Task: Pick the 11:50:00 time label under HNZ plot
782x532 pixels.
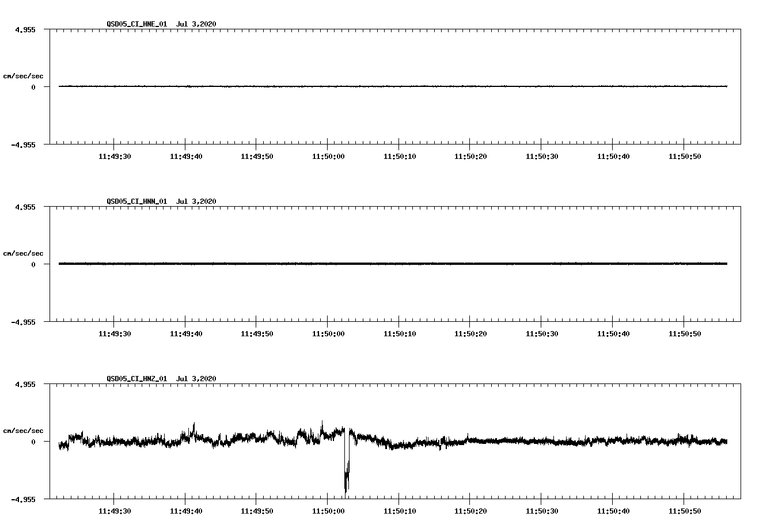Action: pos(328,511)
